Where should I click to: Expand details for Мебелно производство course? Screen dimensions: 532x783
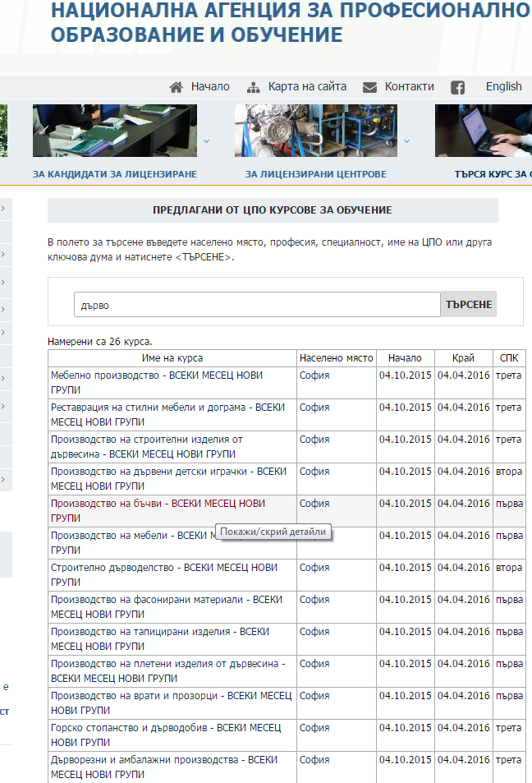point(156,382)
